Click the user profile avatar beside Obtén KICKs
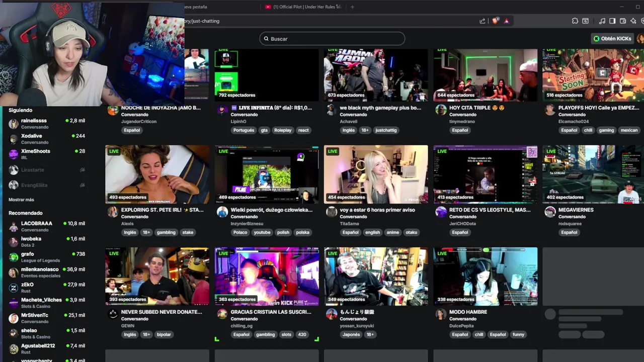644x362 pixels. pos(640,39)
